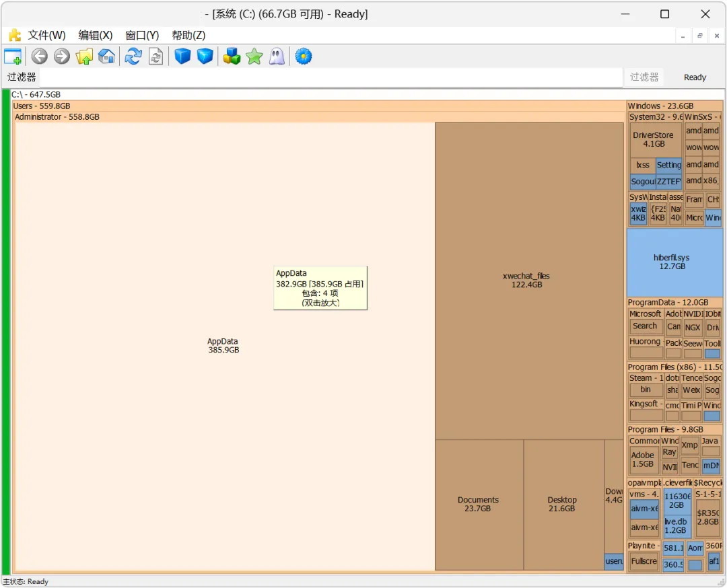
Task: Select the 2GB blue file block
Action: (677, 501)
